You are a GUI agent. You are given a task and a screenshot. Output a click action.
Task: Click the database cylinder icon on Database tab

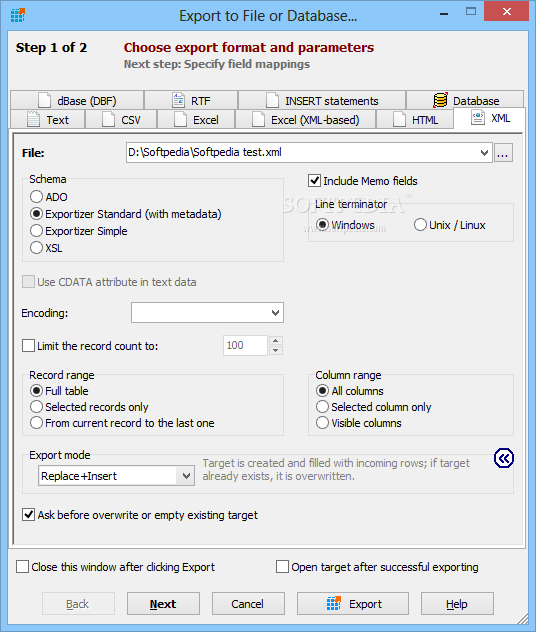[x=440, y=100]
